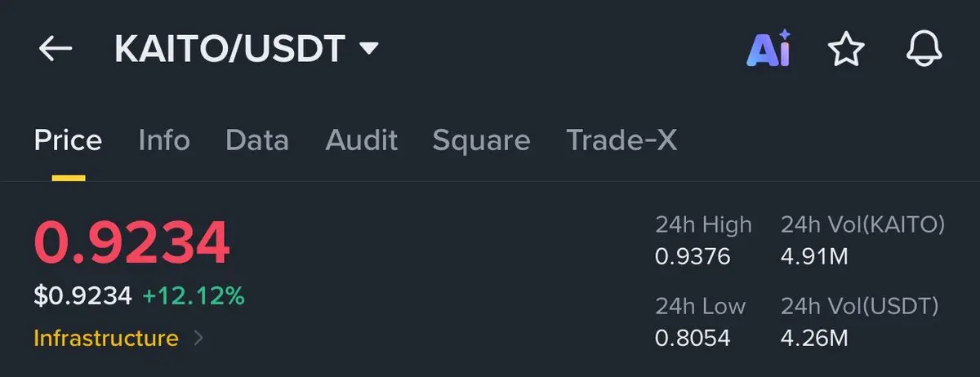Screen dimensions: 980x377
Task: Open the Trade-X tab
Action: pyautogui.click(x=621, y=140)
